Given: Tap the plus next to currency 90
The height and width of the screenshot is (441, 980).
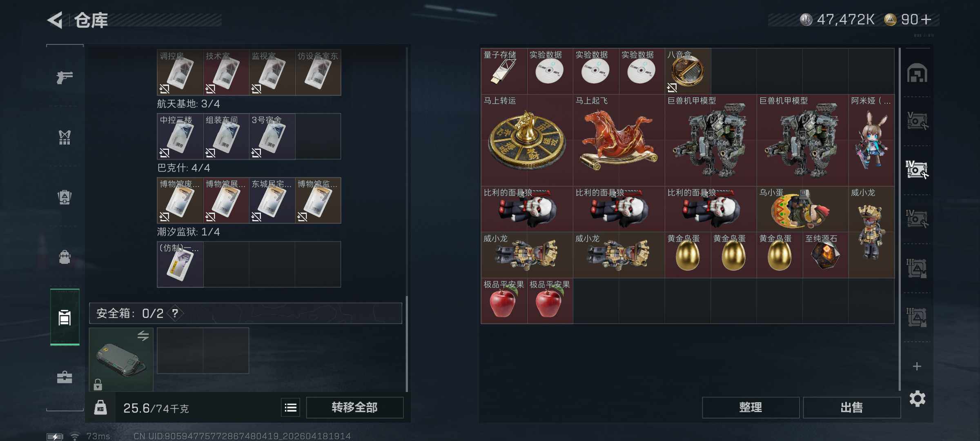Looking at the screenshot, I should coord(927,19).
